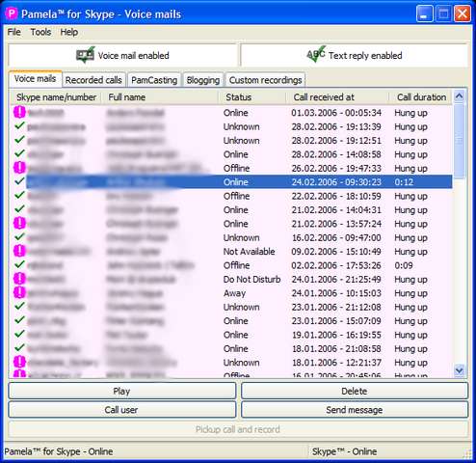Click unread icon for 01.03.2006 00:05:34 voicemail
Image resolution: width=476 pixels, height=463 pixels.
[19, 112]
